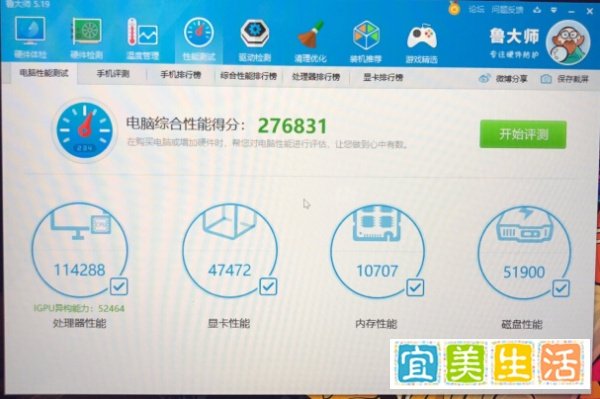Uncheck the 内存性能 test checkbox

click(x=415, y=287)
